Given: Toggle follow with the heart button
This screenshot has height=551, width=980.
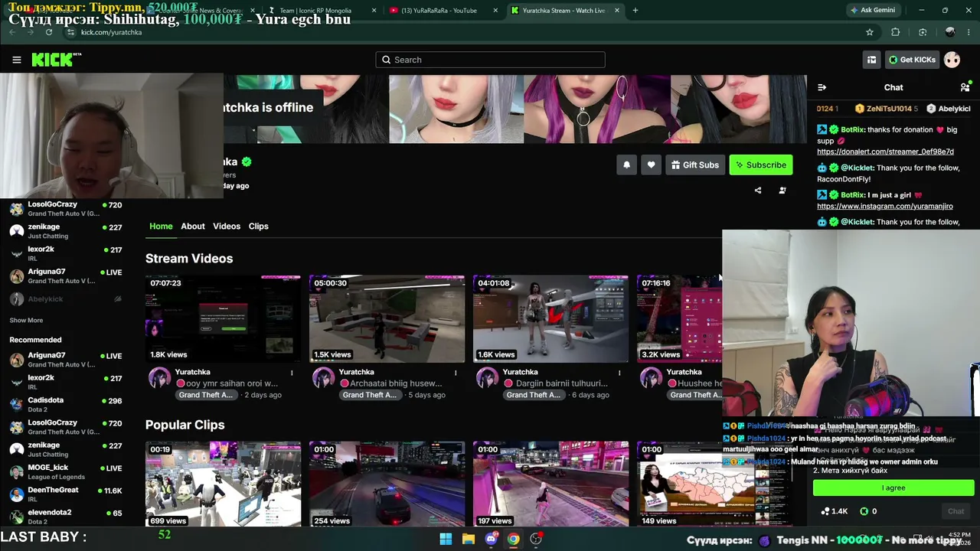Looking at the screenshot, I should click(x=651, y=165).
